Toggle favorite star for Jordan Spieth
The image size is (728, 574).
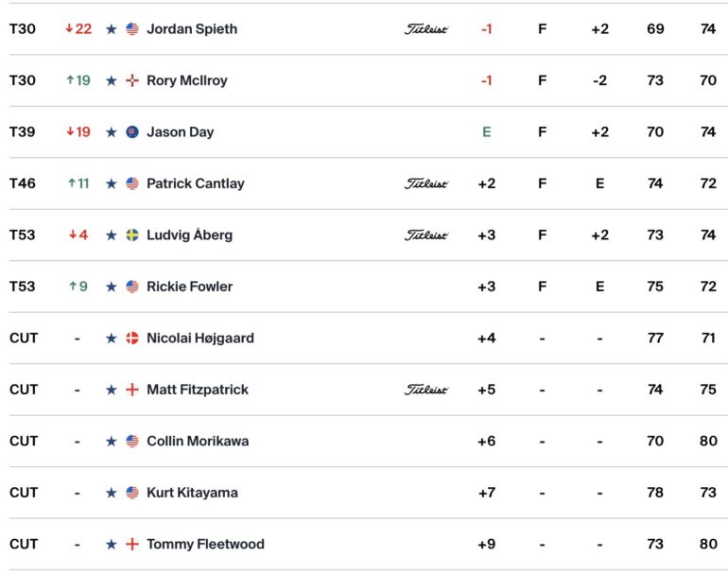click(x=111, y=29)
